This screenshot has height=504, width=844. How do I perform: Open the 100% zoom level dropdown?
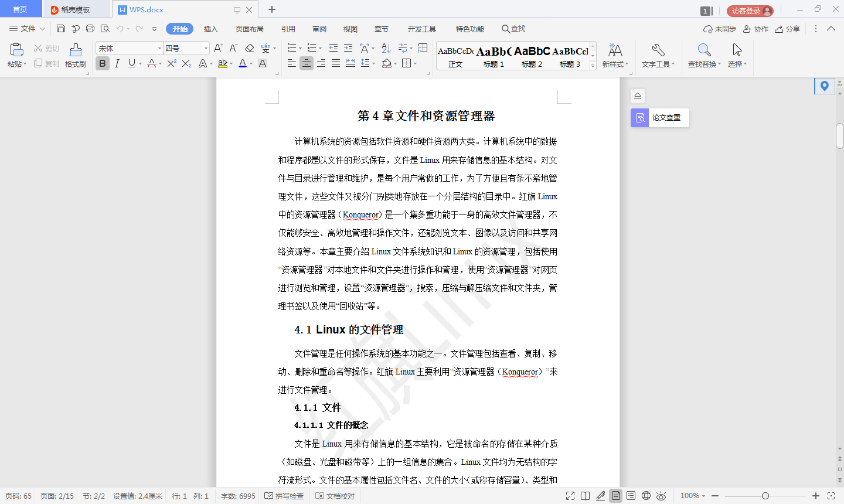click(x=693, y=496)
